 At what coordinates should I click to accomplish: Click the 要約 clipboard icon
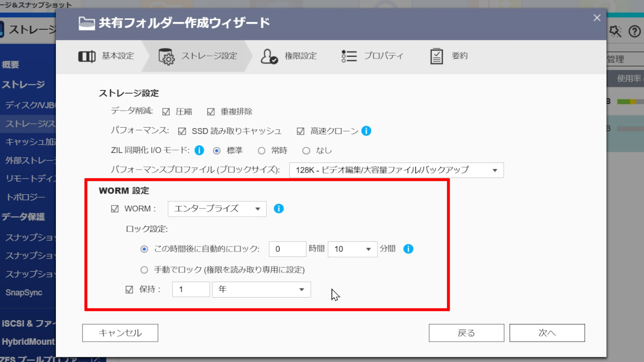436,56
